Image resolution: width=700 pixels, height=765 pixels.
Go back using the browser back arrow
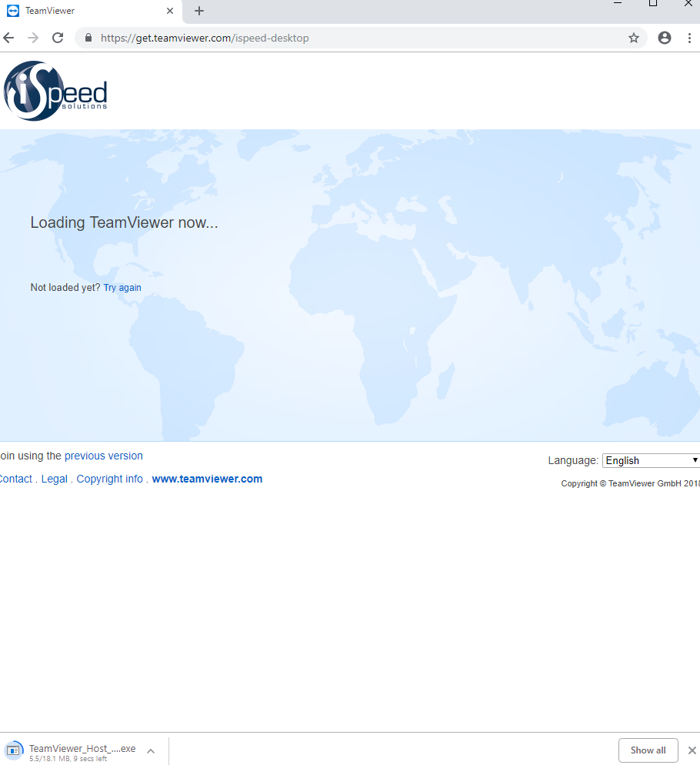(x=8, y=38)
